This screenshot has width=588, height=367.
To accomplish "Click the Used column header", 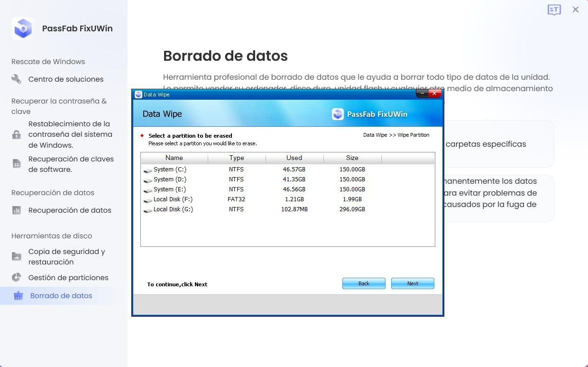I will click(294, 158).
